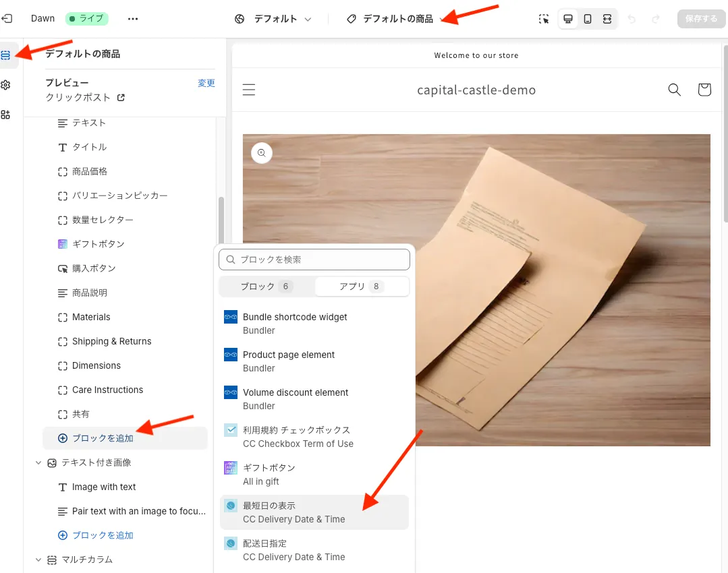Switch to the ブロック tab
Image resolution: width=728 pixels, height=573 pixels.
267,286
